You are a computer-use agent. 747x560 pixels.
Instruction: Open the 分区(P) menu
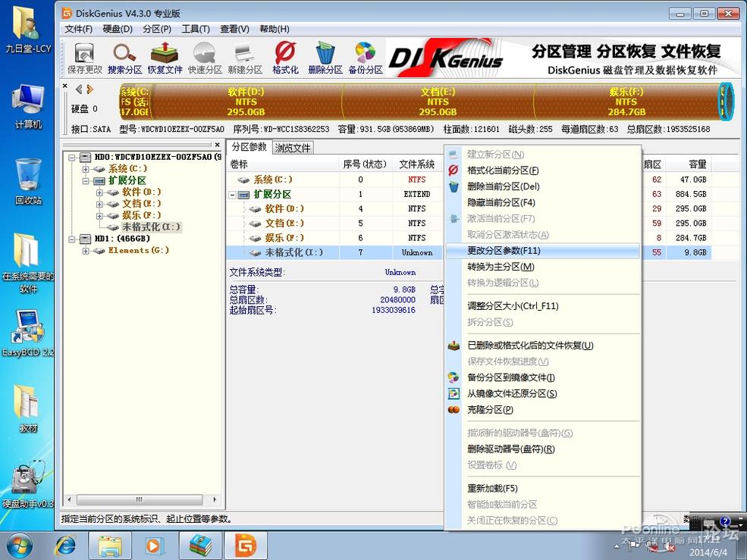[x=157, y=29]
